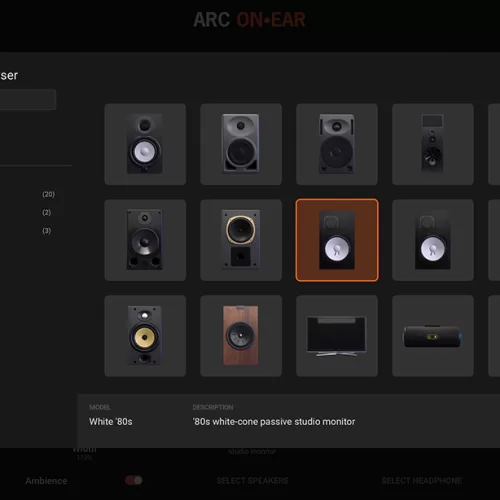Pick the dark monitor with angled waveguide
This screenshot has width=500, height=500.
[337, 144]
